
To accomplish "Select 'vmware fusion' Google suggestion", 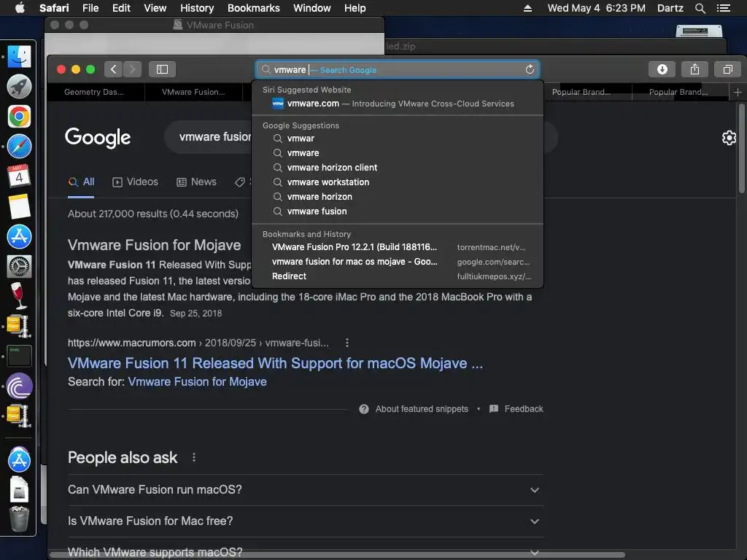I will coord(398,211).
